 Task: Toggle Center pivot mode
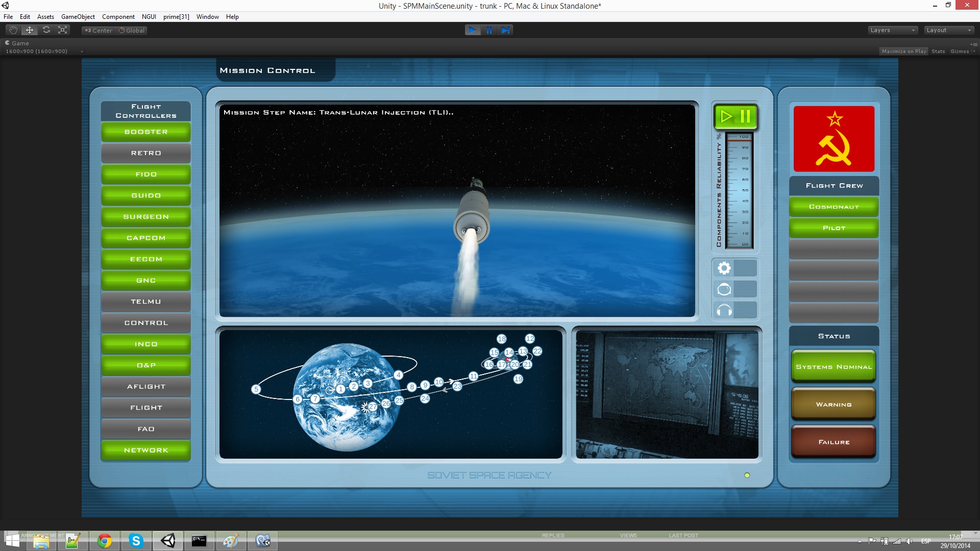tap(99, 30)
